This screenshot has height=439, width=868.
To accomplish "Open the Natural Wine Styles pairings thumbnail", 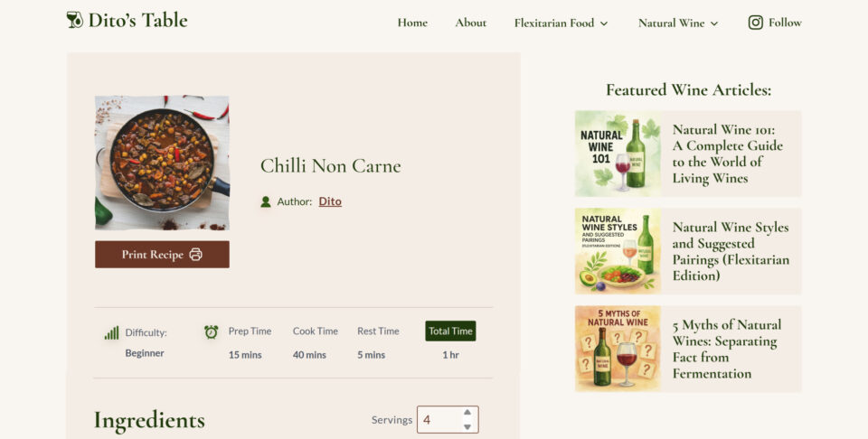I will coord(618,251).
